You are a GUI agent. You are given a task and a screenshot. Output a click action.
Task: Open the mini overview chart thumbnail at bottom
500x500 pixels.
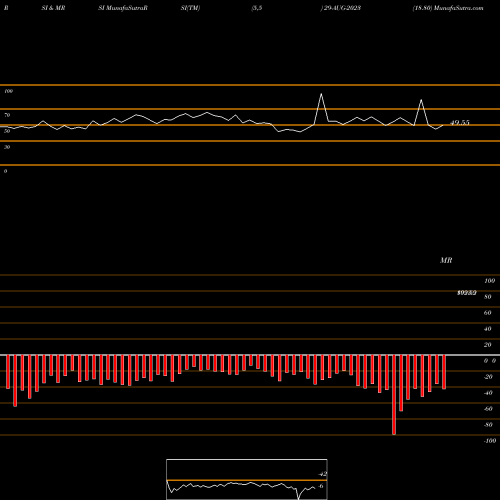click(x=247, y=479)
